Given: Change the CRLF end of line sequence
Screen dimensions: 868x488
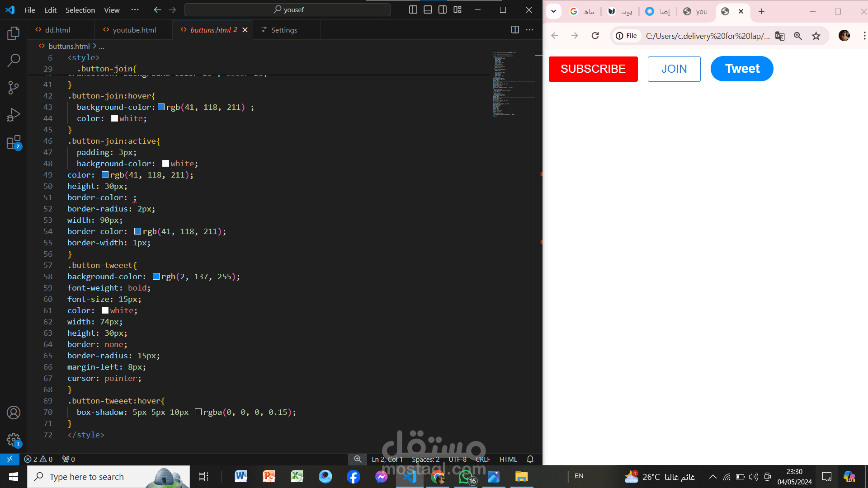Looking at the screenshot, I should click(483, 459).
